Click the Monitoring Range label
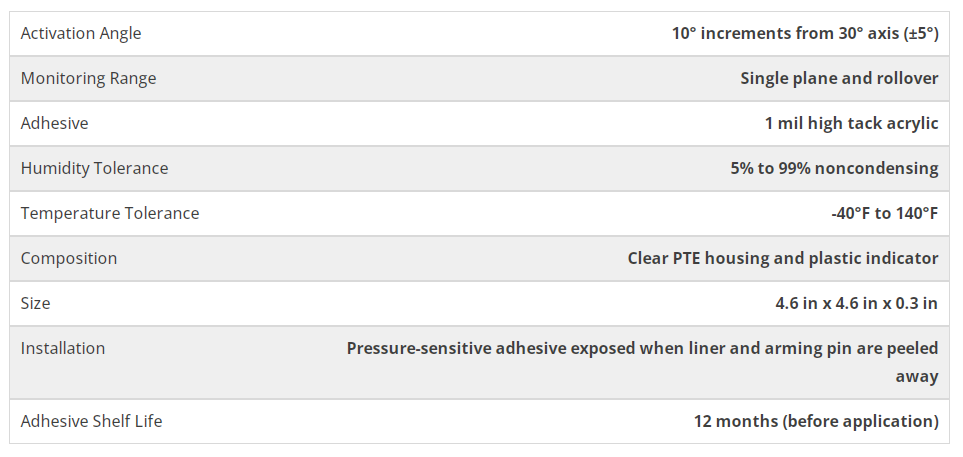 [88, 78]
